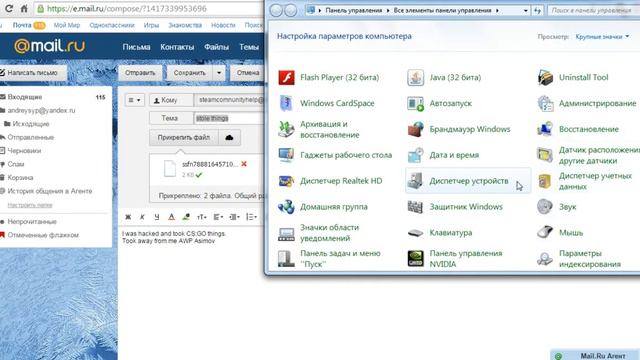640x360 pixels.
Task: Expand Control Panel address bar history dropdown
Action: (525, 10)
